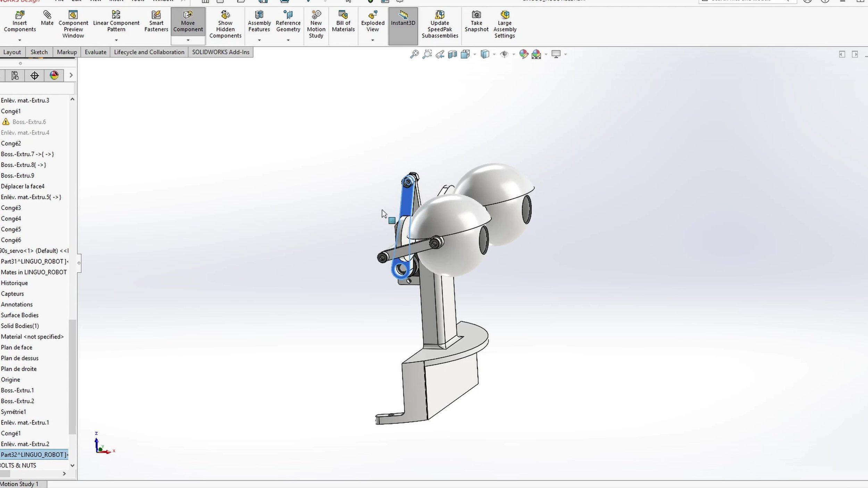
Task: Expand Move Component dropdown arrow
Action: pos(188,40)
